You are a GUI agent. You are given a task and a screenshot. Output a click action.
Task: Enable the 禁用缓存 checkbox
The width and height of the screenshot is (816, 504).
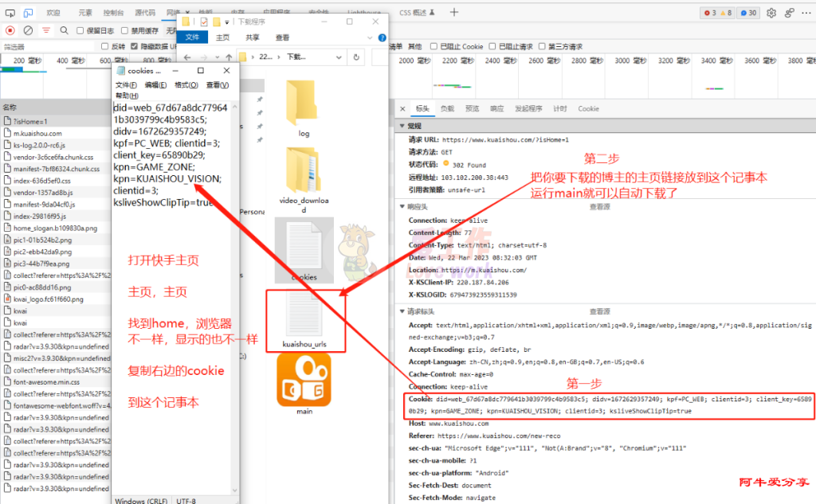(124, 31)
